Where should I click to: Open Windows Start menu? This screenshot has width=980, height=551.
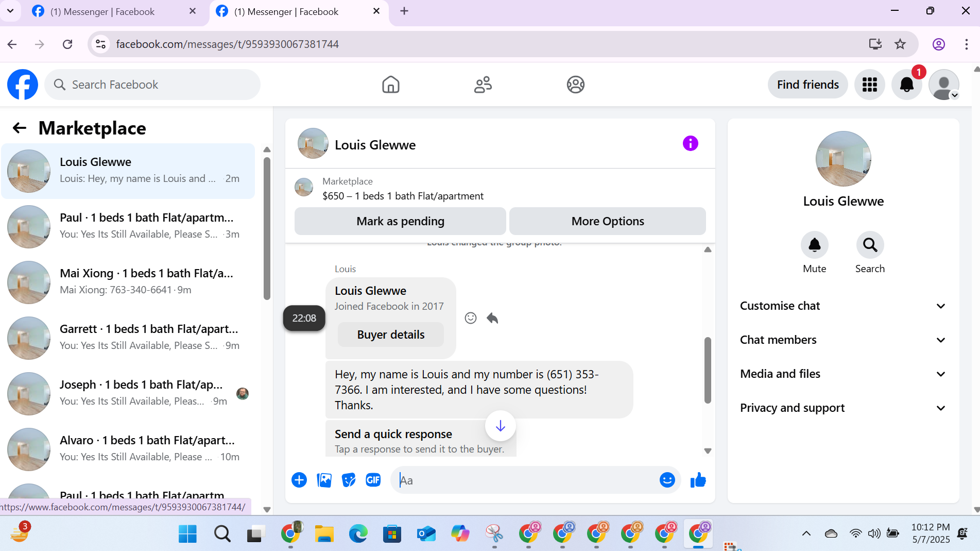(187, 534)
